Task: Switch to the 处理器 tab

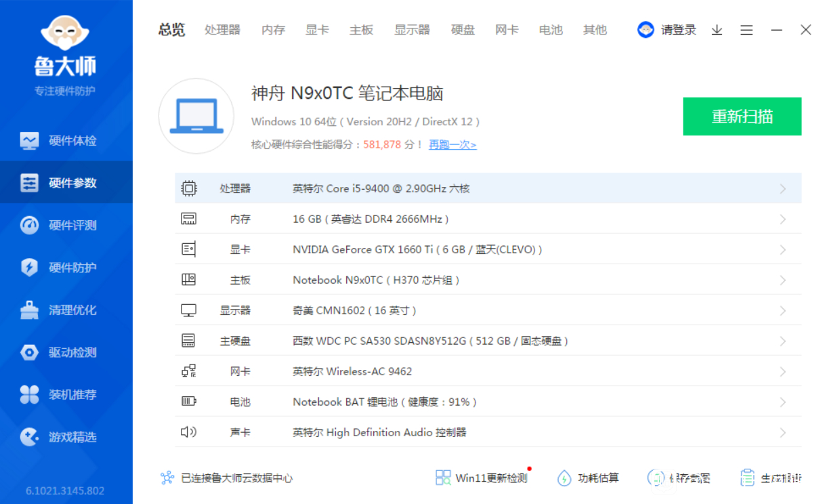Action: click(223, 30)
